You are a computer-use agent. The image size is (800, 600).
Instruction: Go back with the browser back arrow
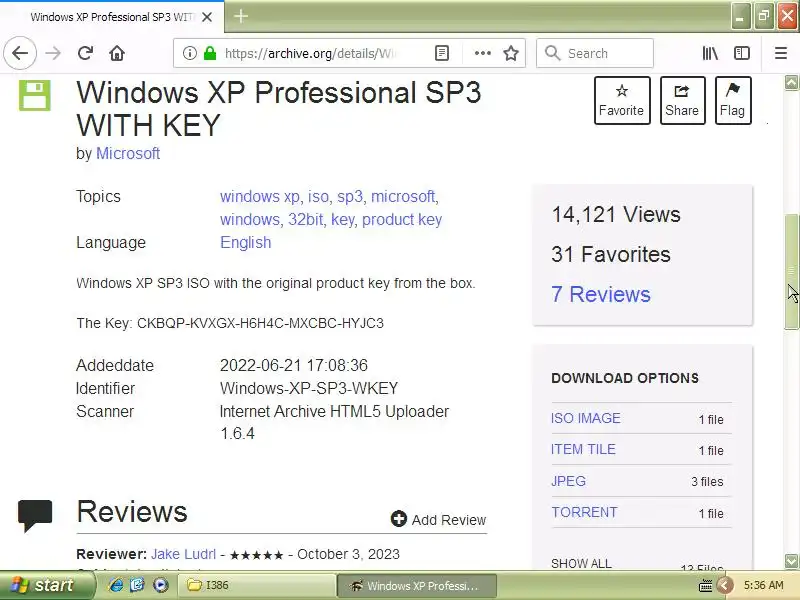[x=20, y=53]
